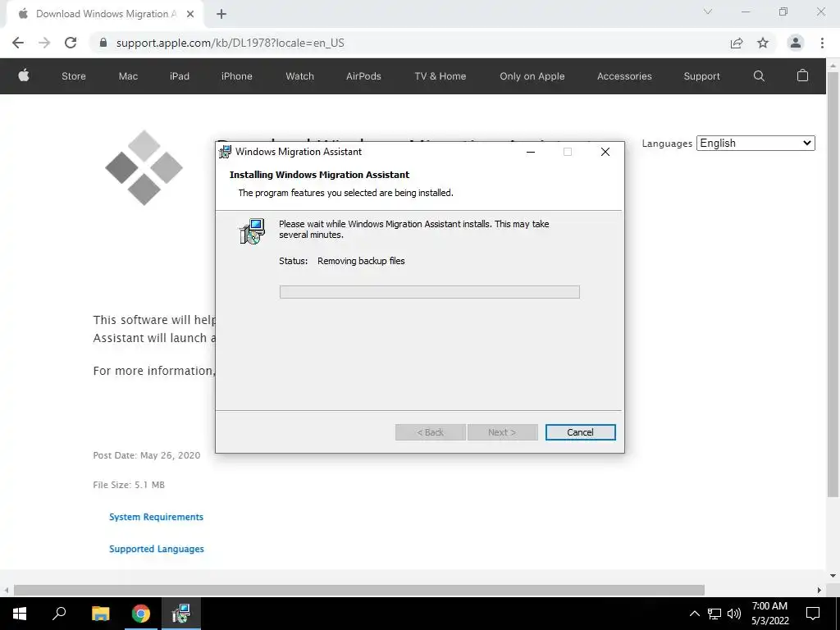Click the File Size: 5.1 MB text
Viewport: 840px width, 630px height.
point(129,485)
